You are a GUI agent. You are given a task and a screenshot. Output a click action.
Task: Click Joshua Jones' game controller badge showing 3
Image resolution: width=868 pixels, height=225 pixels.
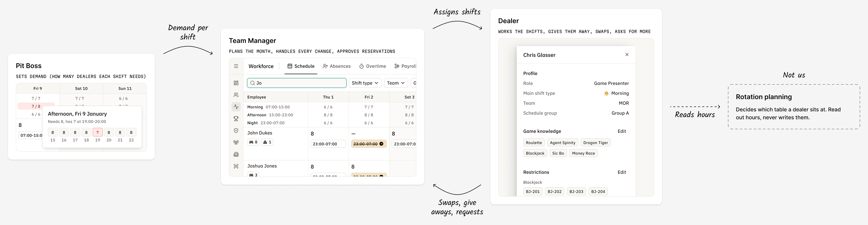coord(253,174)
